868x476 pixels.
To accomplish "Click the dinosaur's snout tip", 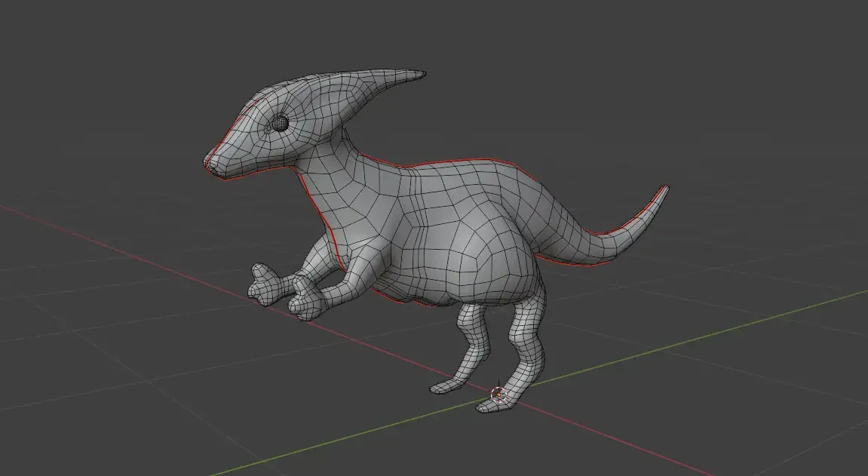I will click(x=209, y=163).
